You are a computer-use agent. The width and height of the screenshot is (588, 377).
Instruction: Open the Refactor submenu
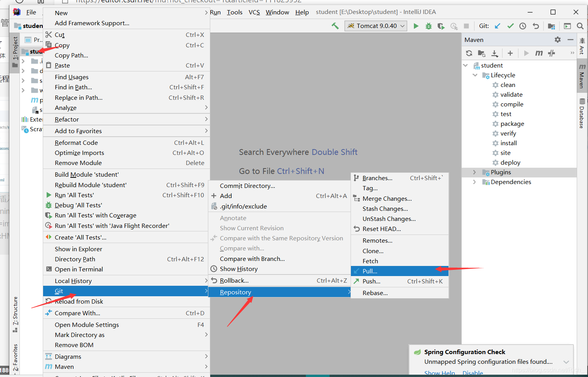tap(126, 119)
